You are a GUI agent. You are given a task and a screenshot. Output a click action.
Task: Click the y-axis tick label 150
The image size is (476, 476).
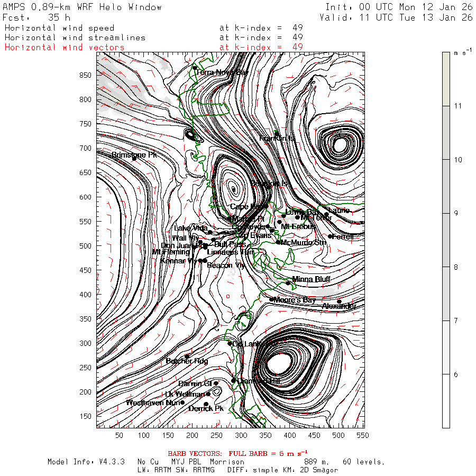(86, 417)
